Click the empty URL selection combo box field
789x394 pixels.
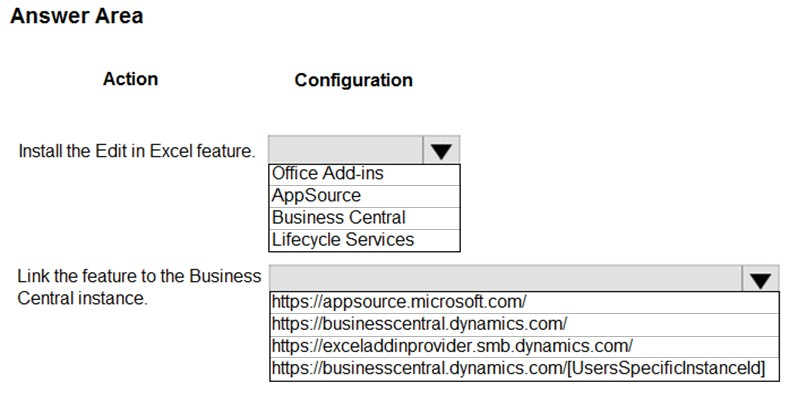point(506,279)
